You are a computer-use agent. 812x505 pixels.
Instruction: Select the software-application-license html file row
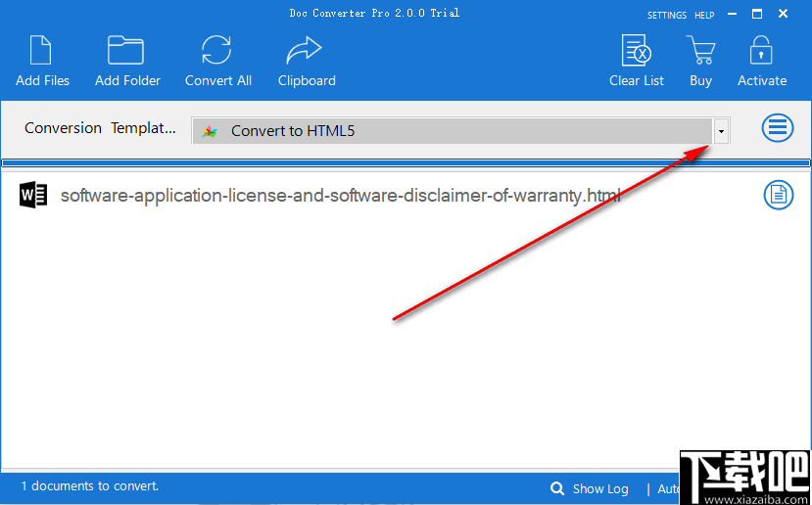[x=406, y=196]
